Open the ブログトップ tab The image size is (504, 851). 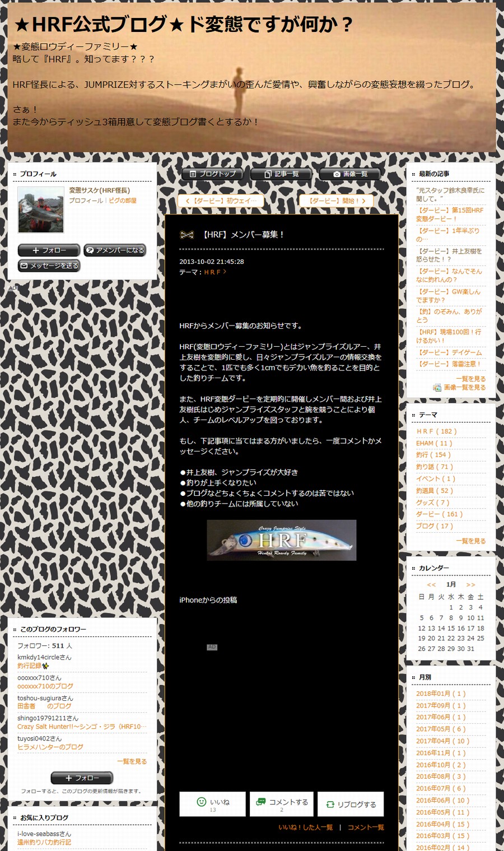[213, 174]
